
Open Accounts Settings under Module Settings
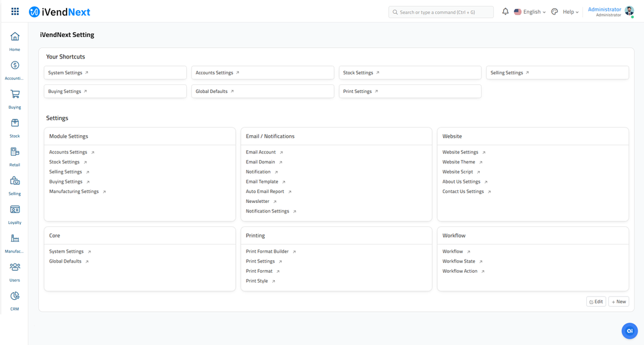(68, 152)
